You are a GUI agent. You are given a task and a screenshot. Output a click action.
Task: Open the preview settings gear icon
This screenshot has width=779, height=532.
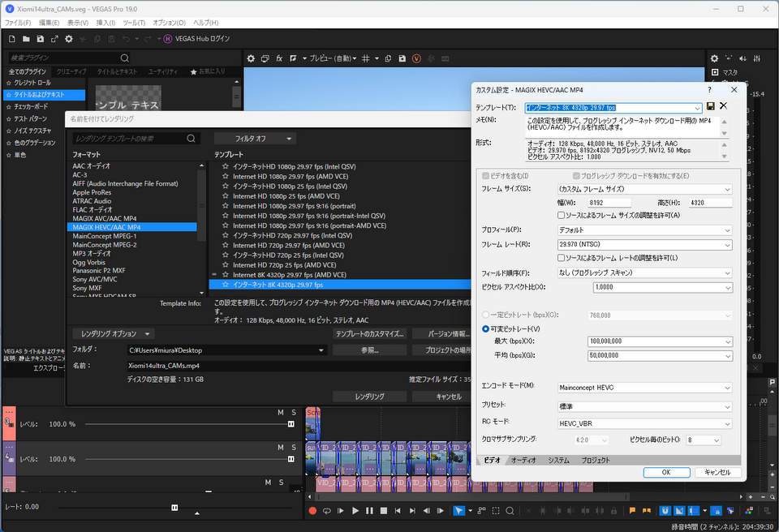251,58
